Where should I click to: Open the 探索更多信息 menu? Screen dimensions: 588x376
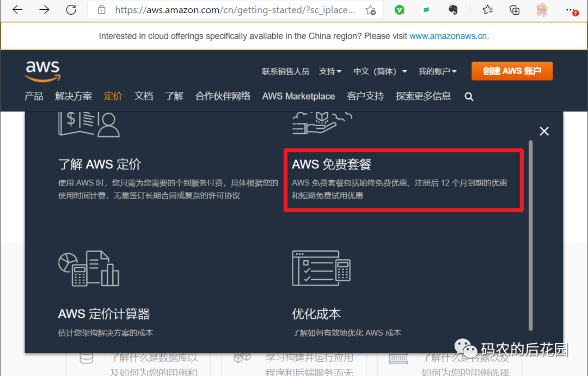pyautogui.click(x=423, y=96)
